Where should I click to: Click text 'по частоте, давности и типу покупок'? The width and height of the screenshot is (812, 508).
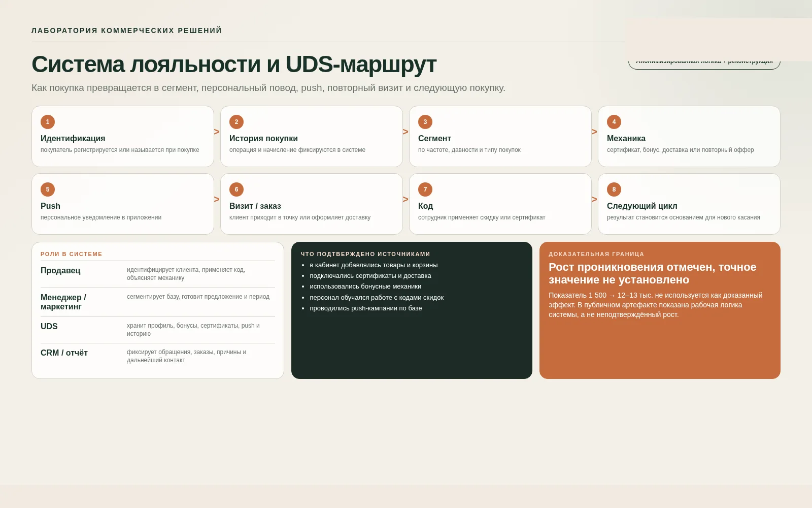pos(469,150)
